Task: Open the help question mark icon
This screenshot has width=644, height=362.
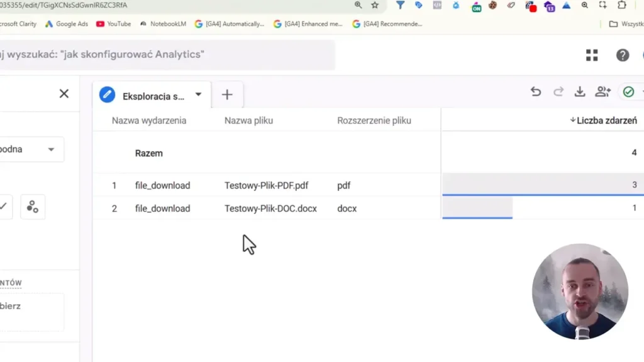Action: click(x=623, y=55)
